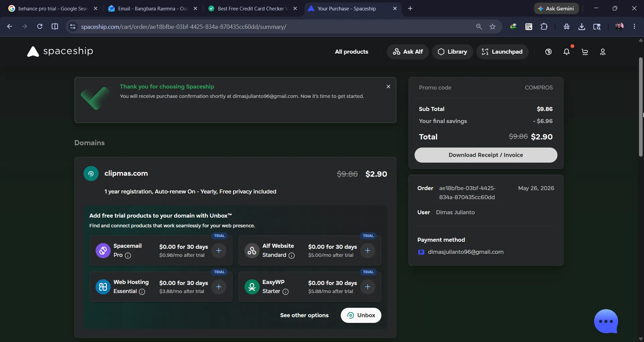
Task: Click the Spacemail product icon
Action: (103, 250)
